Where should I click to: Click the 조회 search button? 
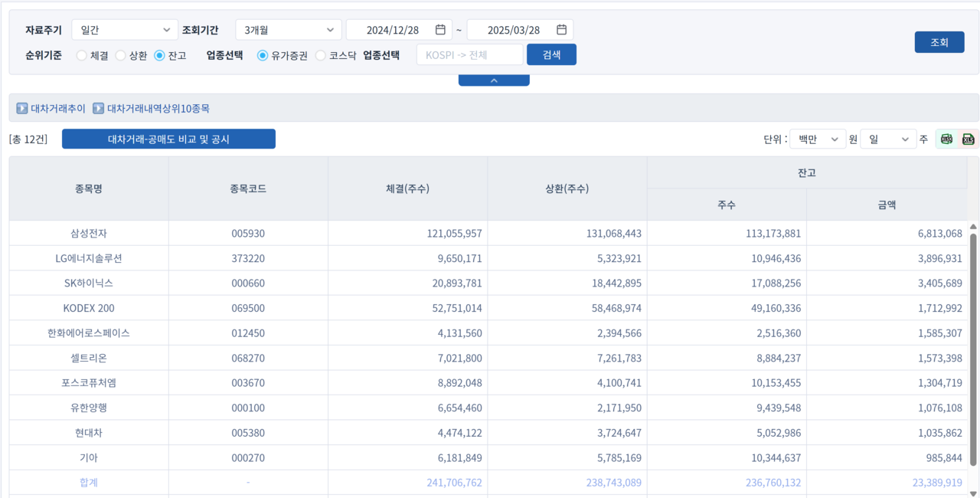coord(939,42)
